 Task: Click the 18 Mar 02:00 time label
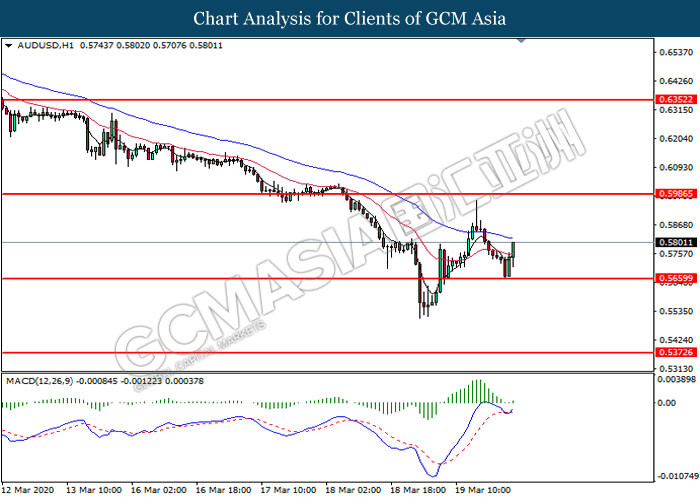pos(353,490)
